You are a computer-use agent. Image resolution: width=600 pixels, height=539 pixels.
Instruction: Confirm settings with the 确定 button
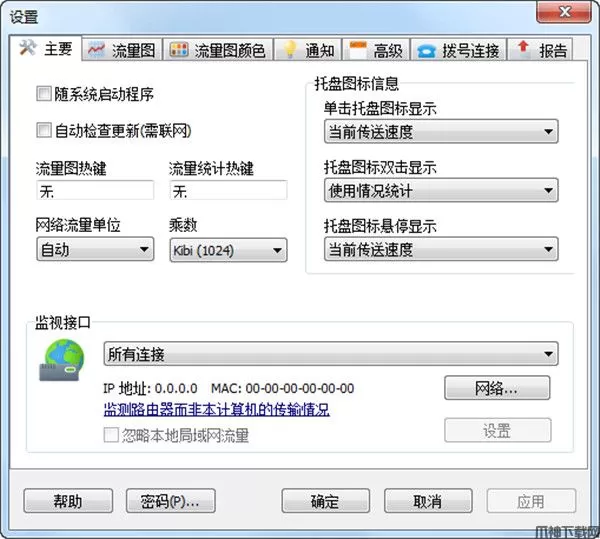pyautogui.click(x=326, y=501)
